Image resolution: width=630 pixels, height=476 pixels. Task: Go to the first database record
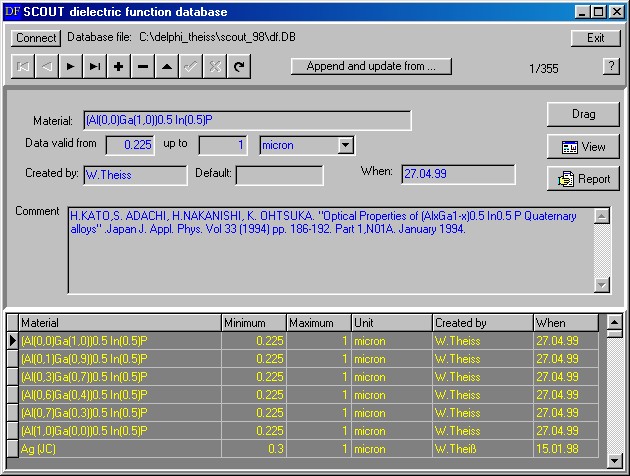(22, 67)
